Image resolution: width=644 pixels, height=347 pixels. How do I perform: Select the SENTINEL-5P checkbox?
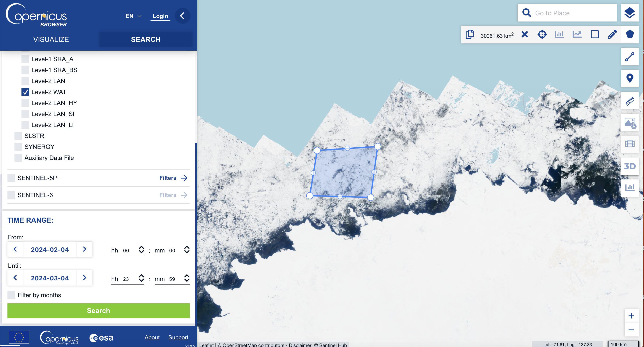point(11,178)
